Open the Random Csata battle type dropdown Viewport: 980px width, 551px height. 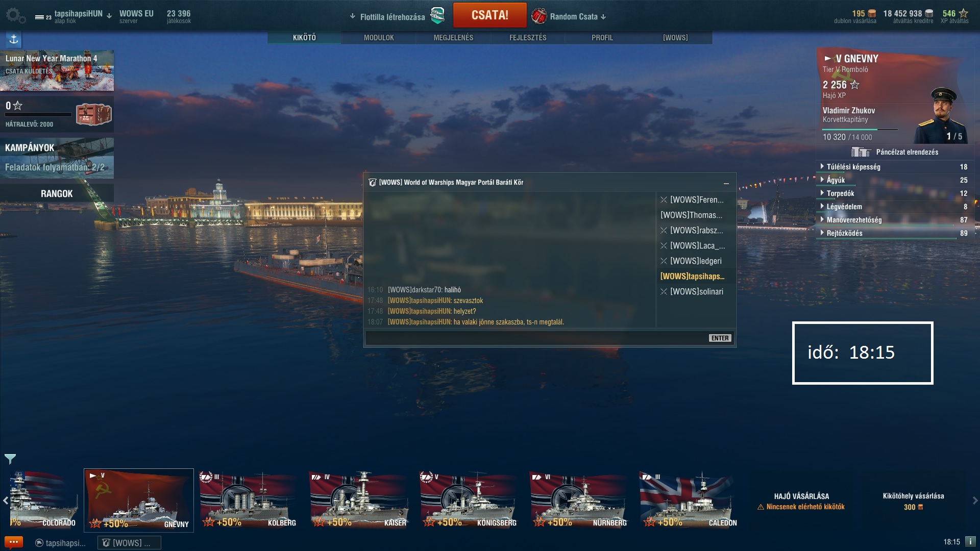pyautogui.click(x=569, y=16)
